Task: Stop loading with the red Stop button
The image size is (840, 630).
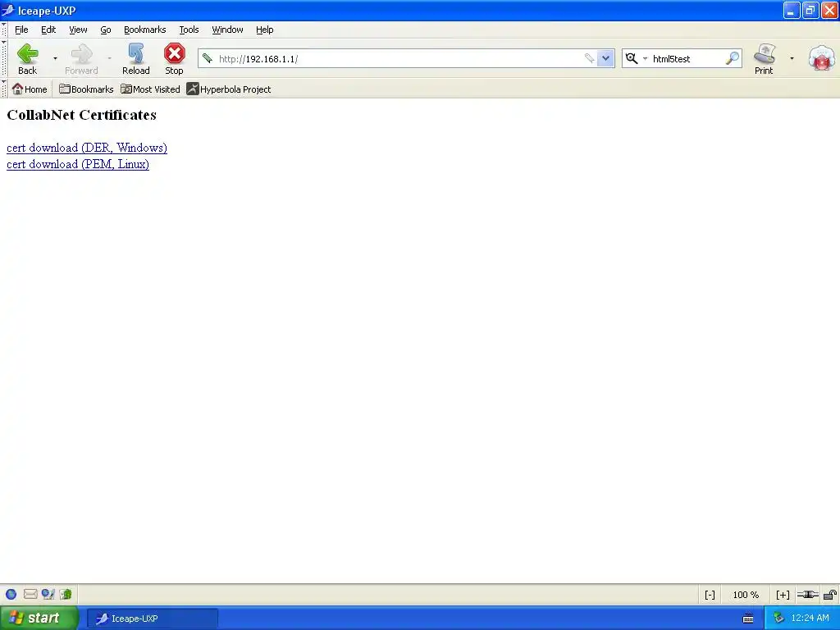Action: click(x=174, y=58)
